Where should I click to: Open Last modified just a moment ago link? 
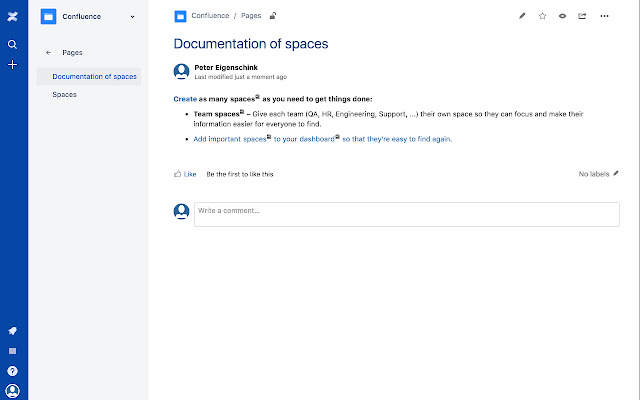[x=240, y=77]
